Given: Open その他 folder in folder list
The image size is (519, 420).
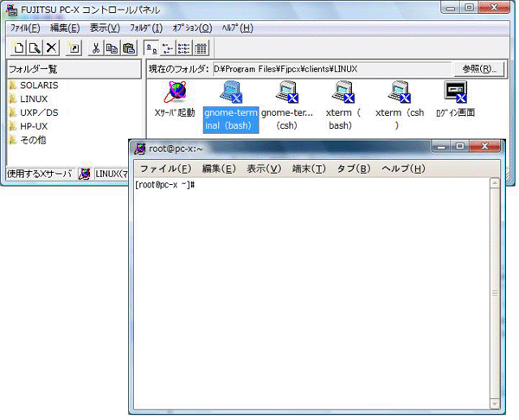Looking at the screenshot, I should tap(28, 140).
